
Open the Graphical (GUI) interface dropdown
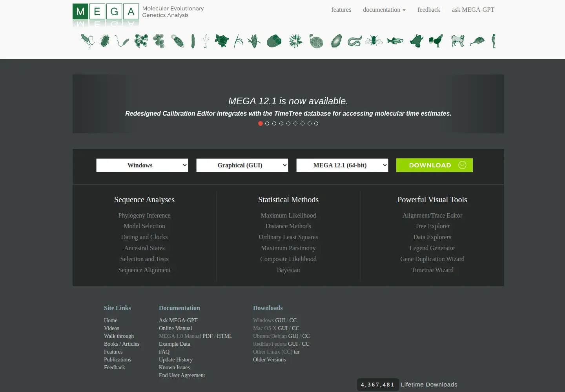(x=242, y=165)
